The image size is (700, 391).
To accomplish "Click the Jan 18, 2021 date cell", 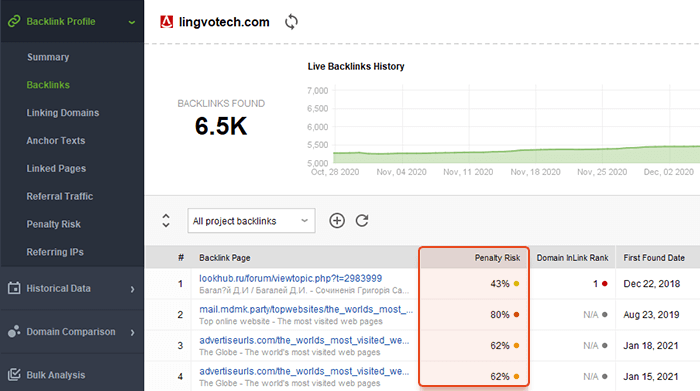I will pyautogui.click(x=651, y=346).
